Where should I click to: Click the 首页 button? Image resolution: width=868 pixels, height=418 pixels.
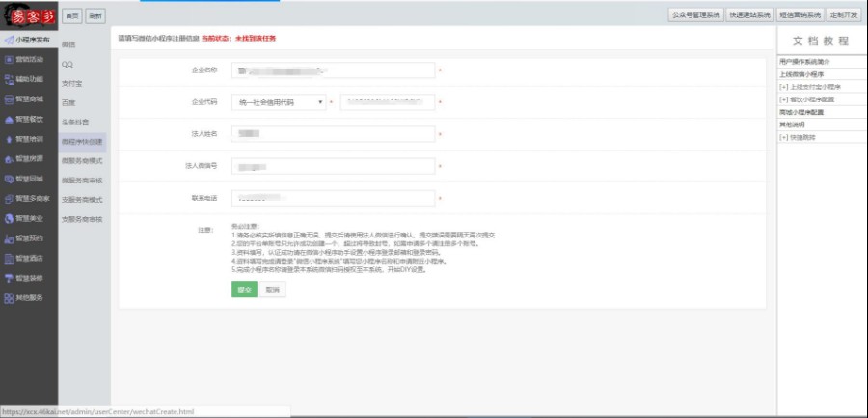coord(72,16)
